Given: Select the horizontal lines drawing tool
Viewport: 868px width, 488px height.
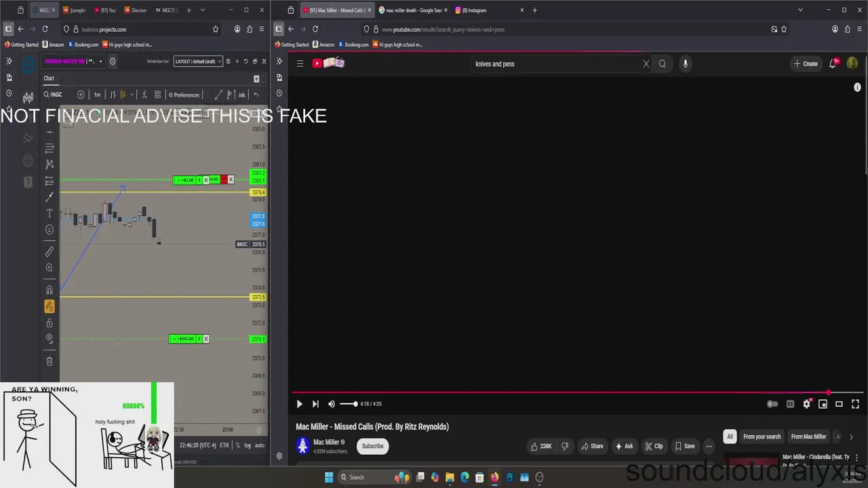Looking at the screenshot, I should pyautogui.click(x=50, y=148).
